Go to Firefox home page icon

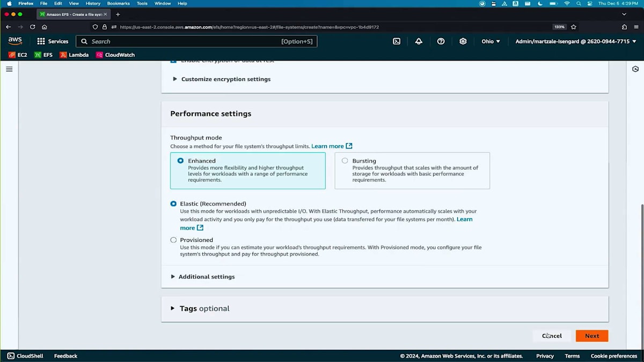pos(45,27)
